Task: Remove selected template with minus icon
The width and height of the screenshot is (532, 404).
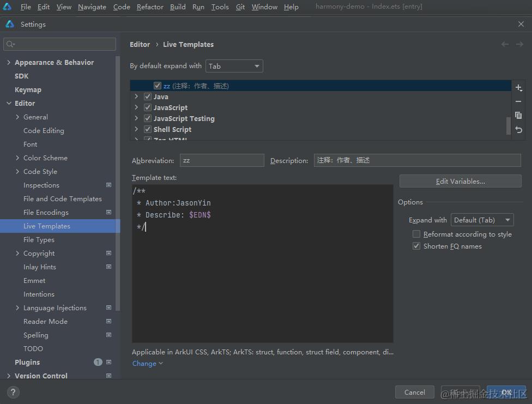Action: [518, 101]
